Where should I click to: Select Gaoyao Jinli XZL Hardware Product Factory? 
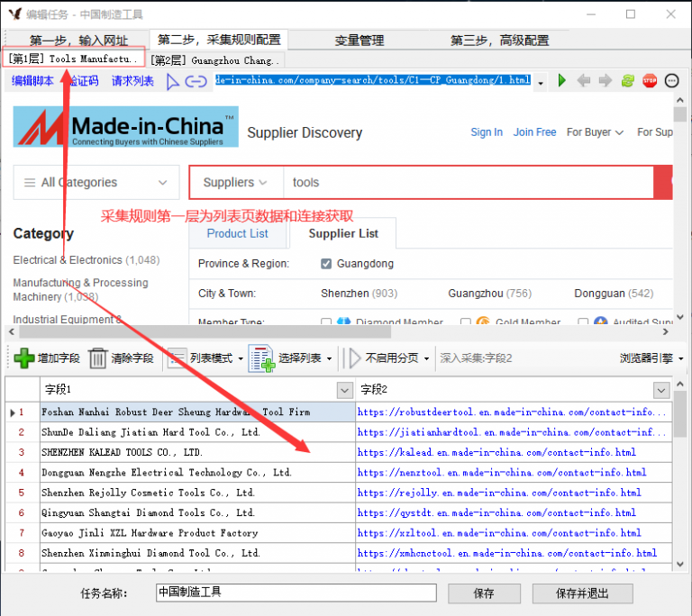(197, 533)
